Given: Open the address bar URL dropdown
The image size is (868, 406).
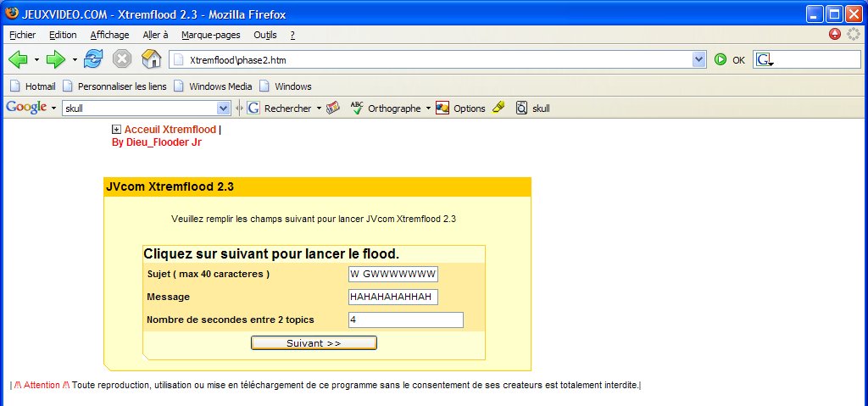Looking at the screenshot, I should pyautogui.click(x=698, y=60).
